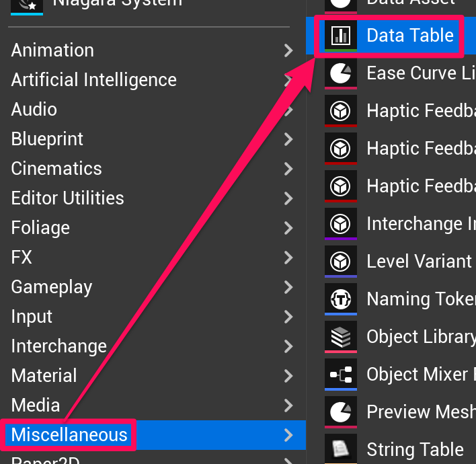The image size is (476, 464).
Task: Click the Object Library stack icon
Action: click(341, 336)
